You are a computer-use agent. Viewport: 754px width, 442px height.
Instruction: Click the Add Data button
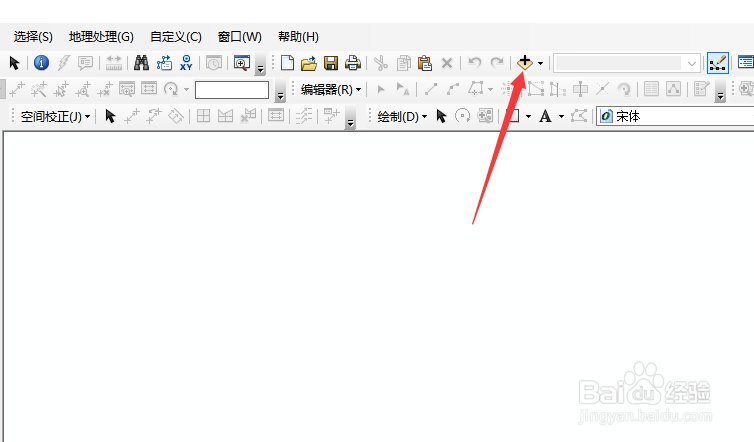pos(525,63)
